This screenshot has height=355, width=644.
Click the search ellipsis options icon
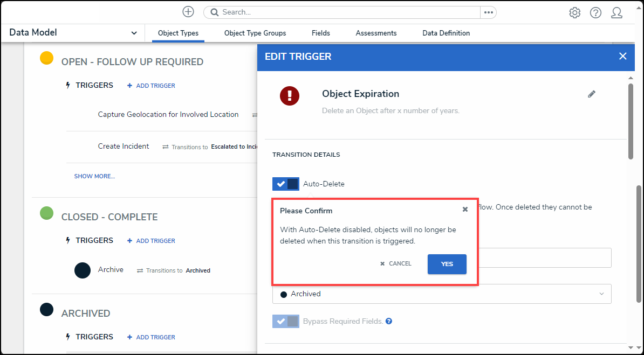pos(488,12)
